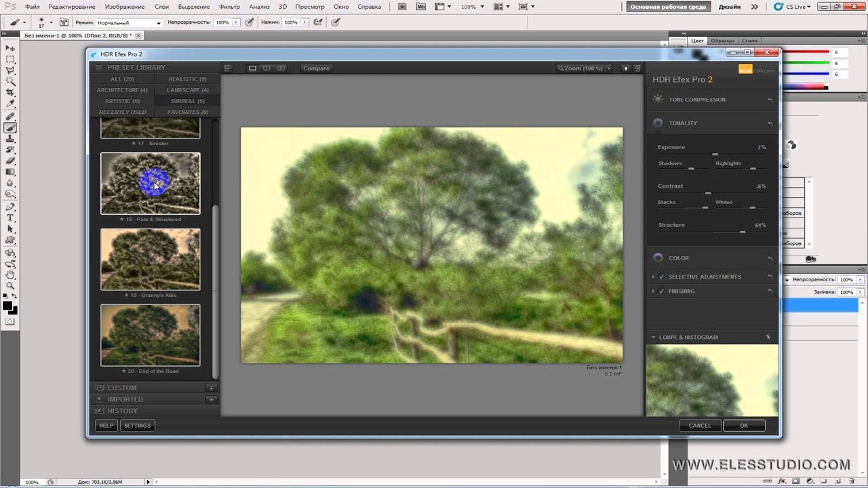Select the Rectangular Marquee tool
This screenshot has height=488, width=868.
(x=10, y=59)
